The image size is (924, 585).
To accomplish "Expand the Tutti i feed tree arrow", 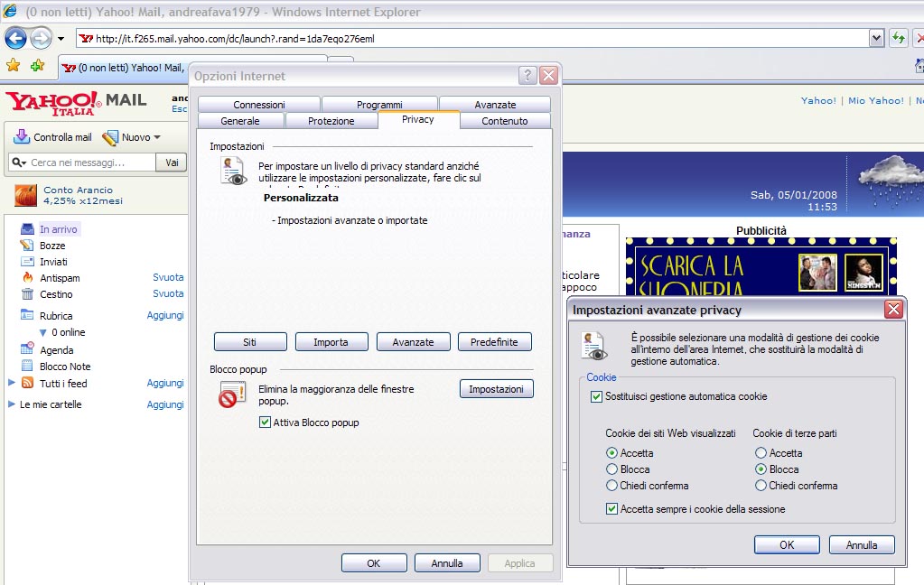I will click(x=11, y=383).
